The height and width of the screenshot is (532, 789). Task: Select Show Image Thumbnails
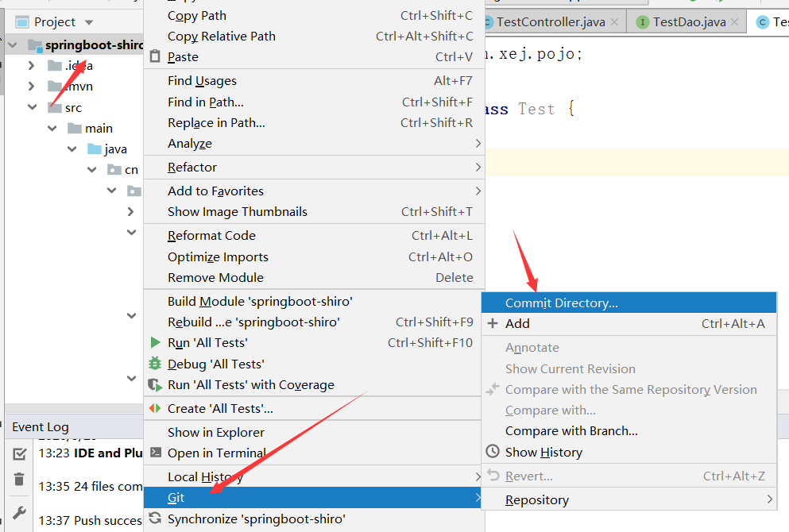pos(314,212)
